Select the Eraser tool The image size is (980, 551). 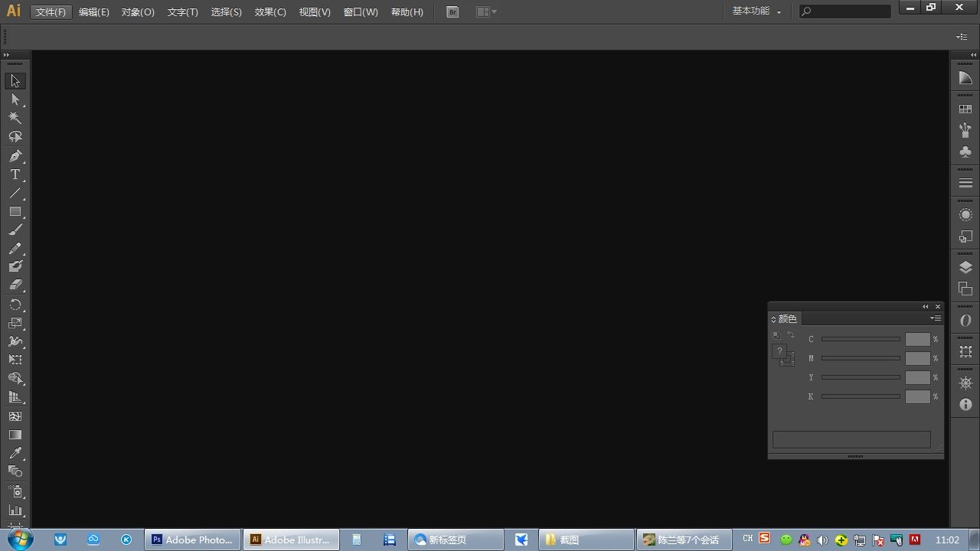click(x=15, y=285)
